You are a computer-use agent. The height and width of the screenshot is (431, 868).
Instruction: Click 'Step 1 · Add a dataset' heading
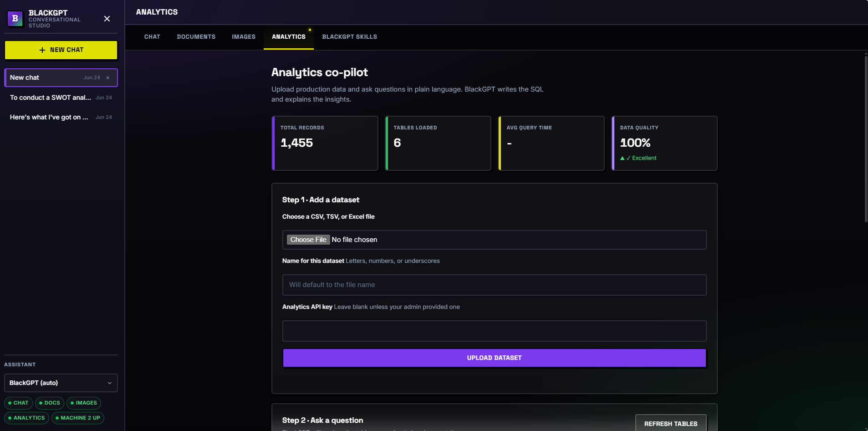[x=321, y=200]
